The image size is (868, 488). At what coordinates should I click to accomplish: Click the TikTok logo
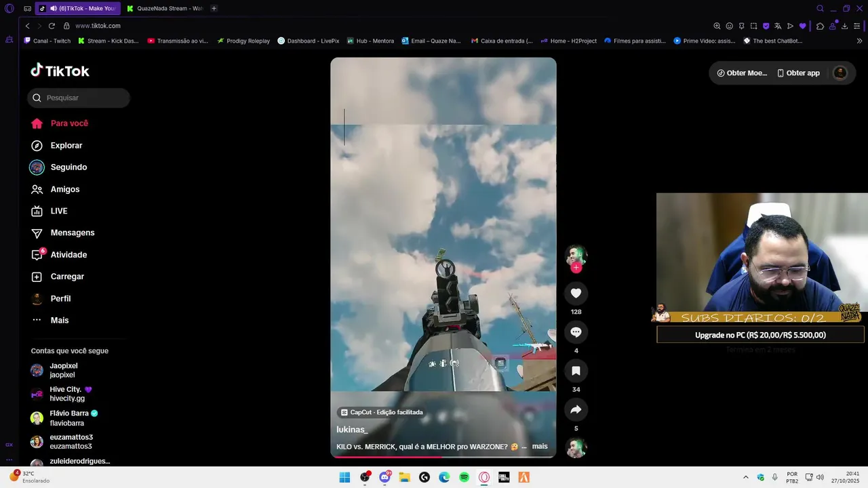(60, 70)
